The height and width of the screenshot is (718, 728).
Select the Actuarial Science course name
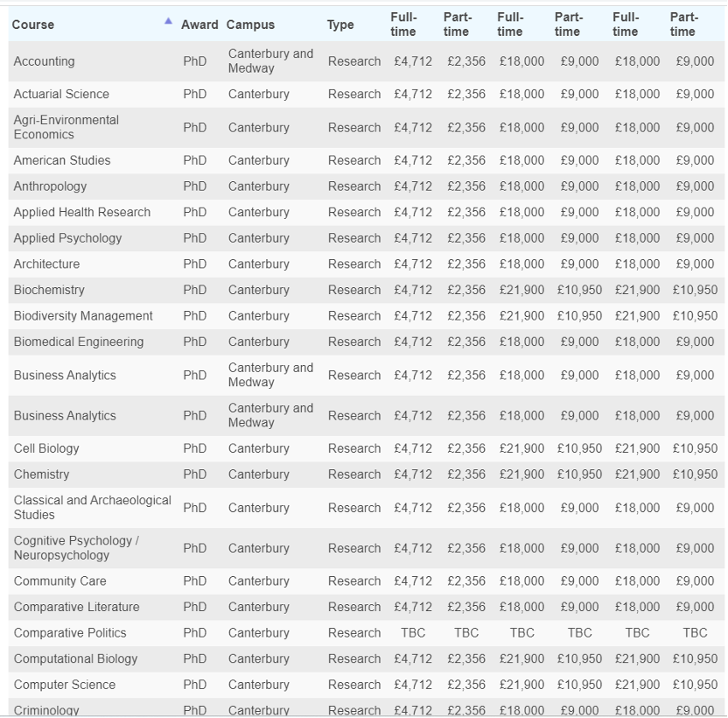[61, 94]
